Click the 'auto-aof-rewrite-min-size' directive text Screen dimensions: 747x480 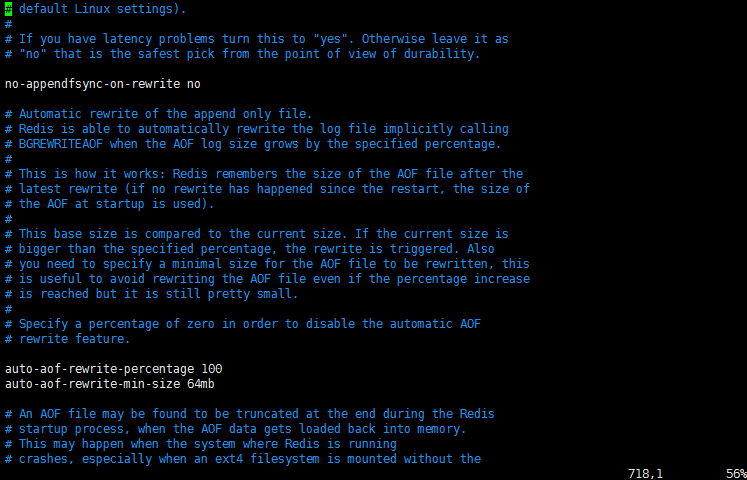(x=92, y=384)
